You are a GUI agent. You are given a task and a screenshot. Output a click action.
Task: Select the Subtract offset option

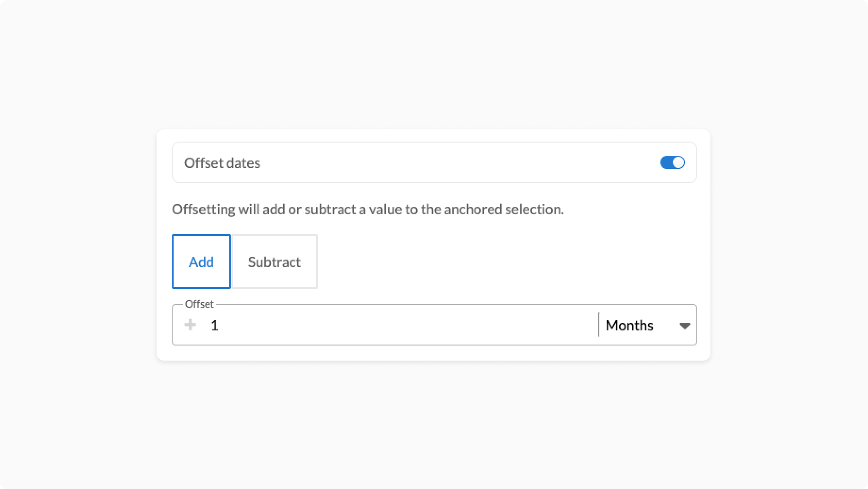click(274, 261)
